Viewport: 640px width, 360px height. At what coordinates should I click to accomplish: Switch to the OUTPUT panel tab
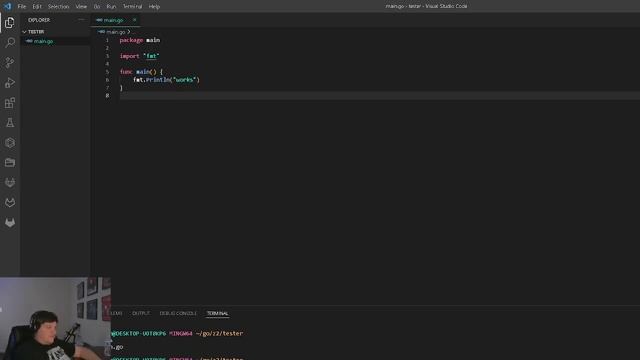(141, 313)
